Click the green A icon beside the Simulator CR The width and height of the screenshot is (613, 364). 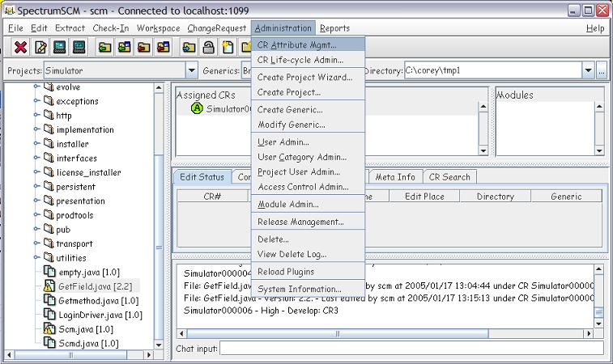197,108
